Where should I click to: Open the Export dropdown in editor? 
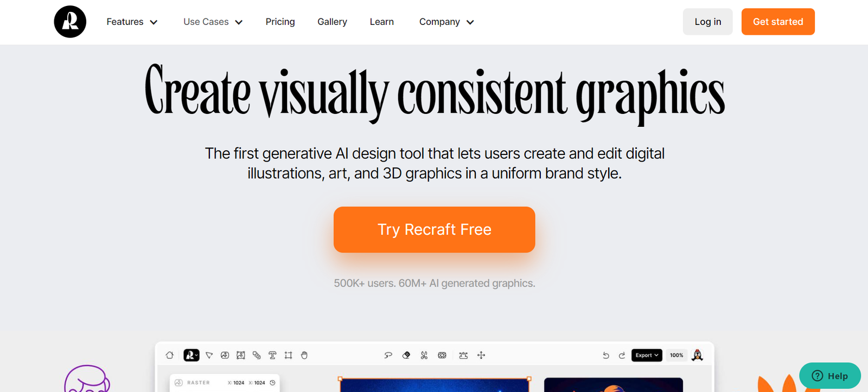tap(647, 355)
